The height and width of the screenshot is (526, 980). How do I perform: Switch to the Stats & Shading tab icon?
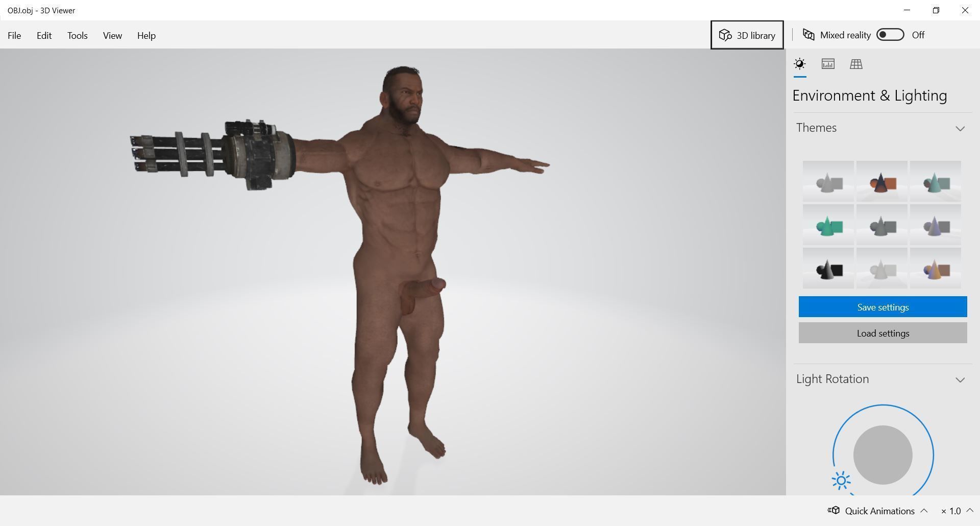(x=828, y=64)
